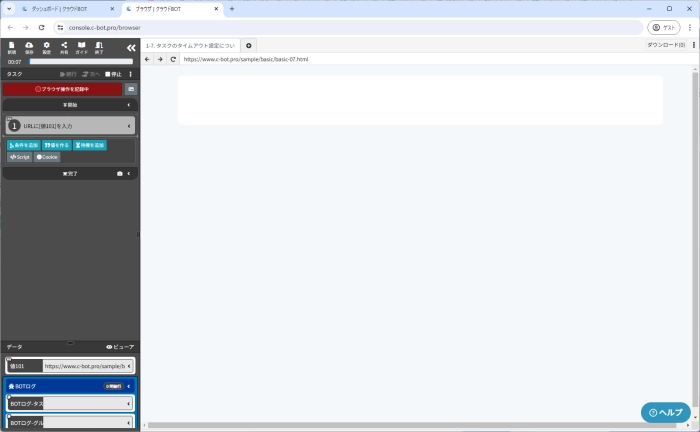Click the 保存 (save) cloud icon
This screenshot has height=432, width=700.
pyautogui.click(x=29, y=47)
